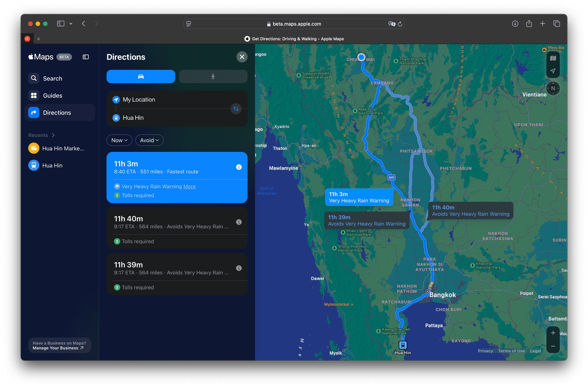The height and width of the screenshot is (388, 588).
Task: Open map mode selector icon
Action: click(553, 58)
